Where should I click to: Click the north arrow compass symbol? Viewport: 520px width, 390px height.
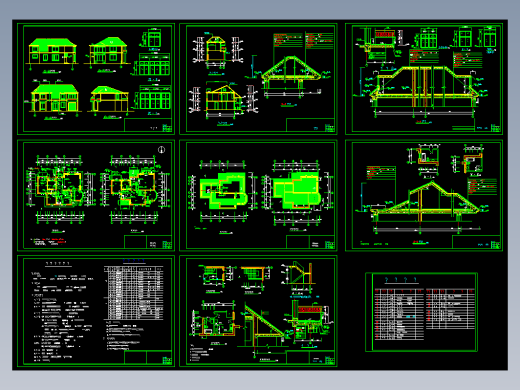coord(161,150)
